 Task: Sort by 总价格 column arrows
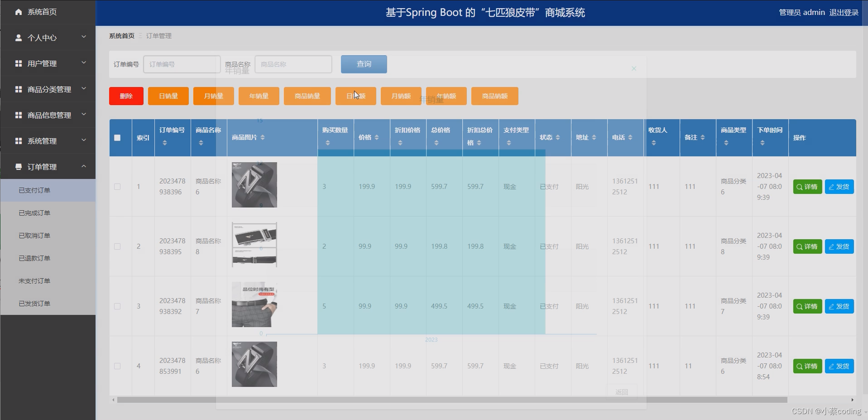(436, 143)
